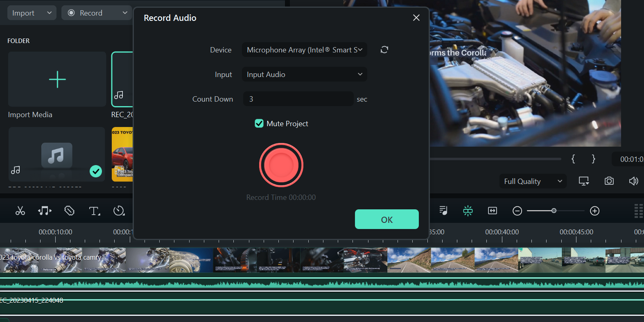
Task: Select the tag marker tool icon
Action: pyautogui.click(x=70, y=211)
